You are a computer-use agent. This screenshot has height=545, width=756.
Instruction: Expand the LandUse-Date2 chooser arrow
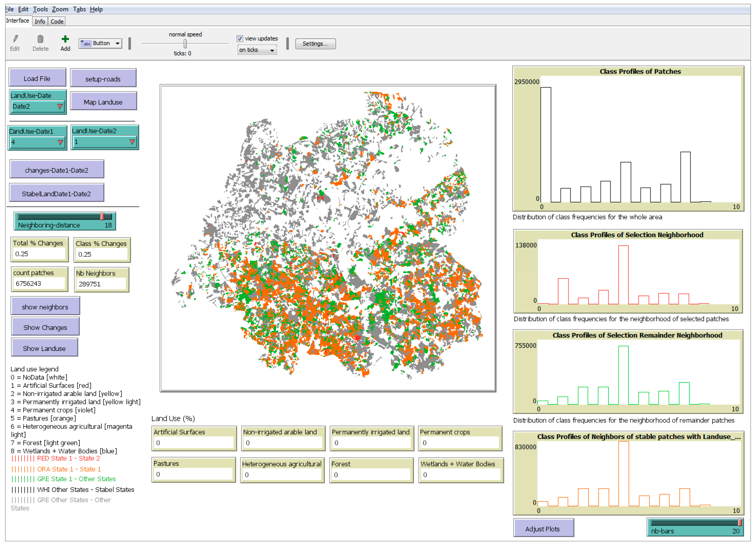tap(132, 142)
